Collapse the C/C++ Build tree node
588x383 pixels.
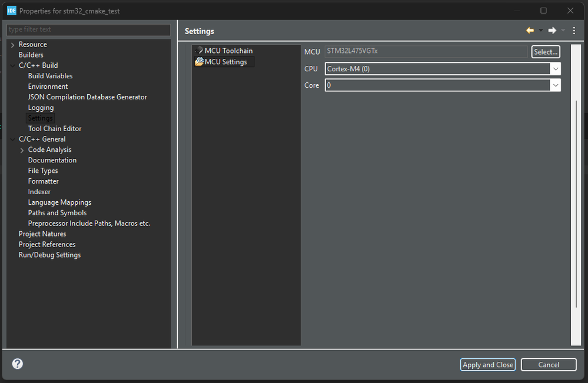point(13,65)
